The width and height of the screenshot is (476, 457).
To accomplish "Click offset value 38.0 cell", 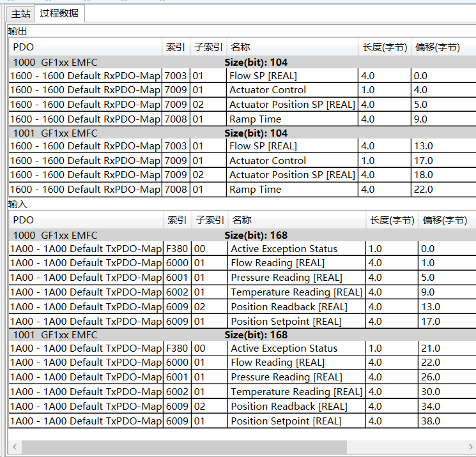I will pyautogui.click(x=431, y=421).
